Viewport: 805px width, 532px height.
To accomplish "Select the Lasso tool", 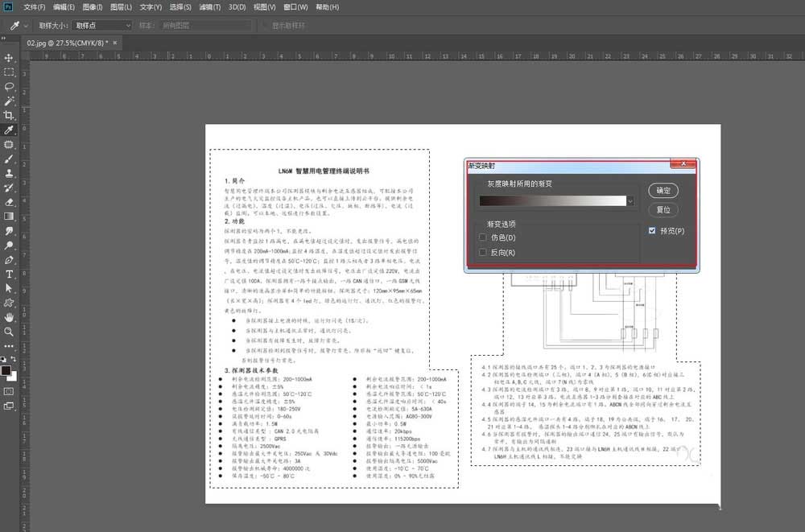I will click(9, 86).
